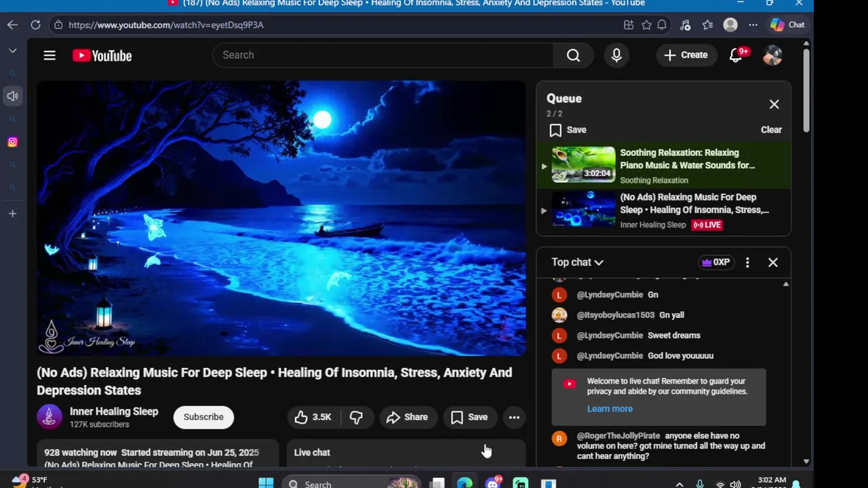Image resolution: width=868 pixels, height=488 pixels.
Task: Open the split screen icon in address bar
Action: pos(629,25)
